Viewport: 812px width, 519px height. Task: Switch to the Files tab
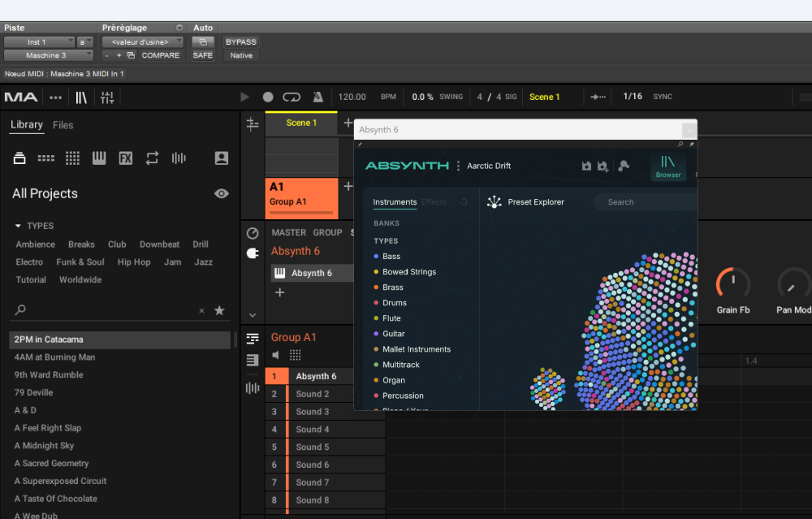click(x=63, y=125)
